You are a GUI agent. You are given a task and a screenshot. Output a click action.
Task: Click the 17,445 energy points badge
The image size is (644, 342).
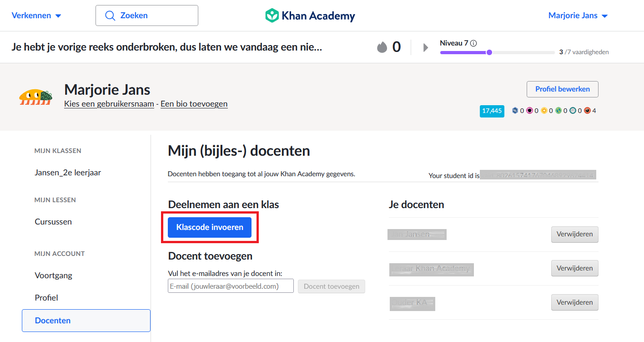tap(492, 111)
